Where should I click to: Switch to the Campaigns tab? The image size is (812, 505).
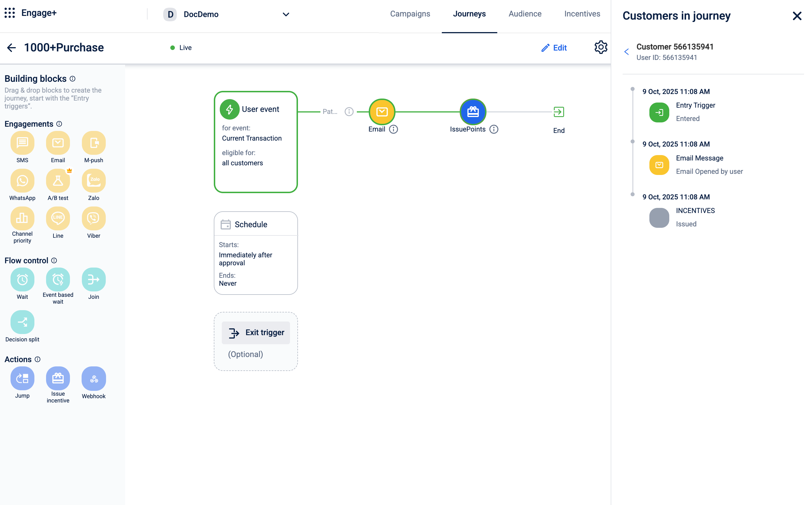click(410, 14)
